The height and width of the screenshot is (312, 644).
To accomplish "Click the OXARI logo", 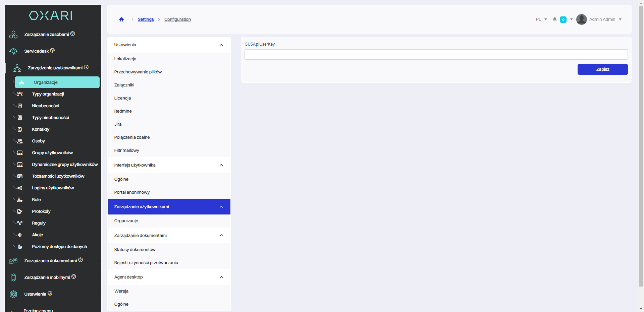I will point(51,15).
